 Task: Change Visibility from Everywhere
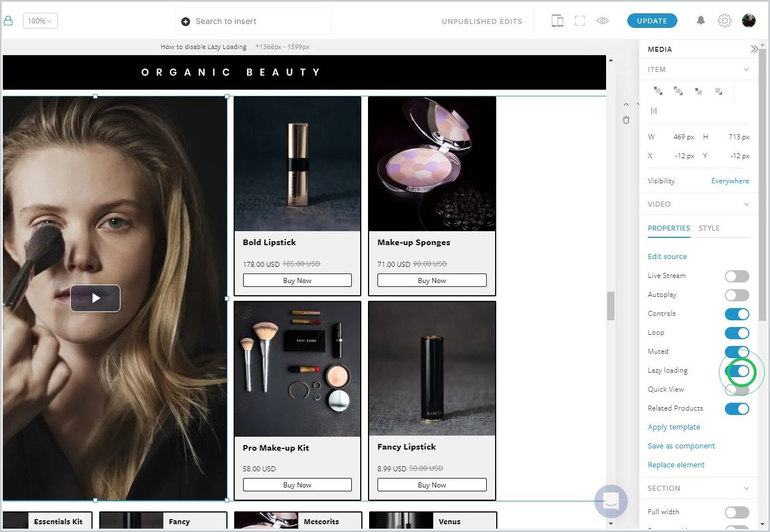730,181
